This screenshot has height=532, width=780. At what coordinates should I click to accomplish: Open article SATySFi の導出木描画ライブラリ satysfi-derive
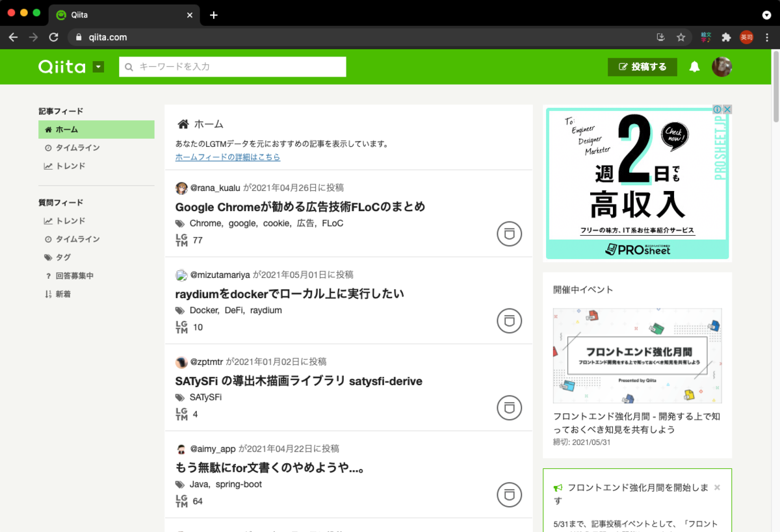pos(299,381)
